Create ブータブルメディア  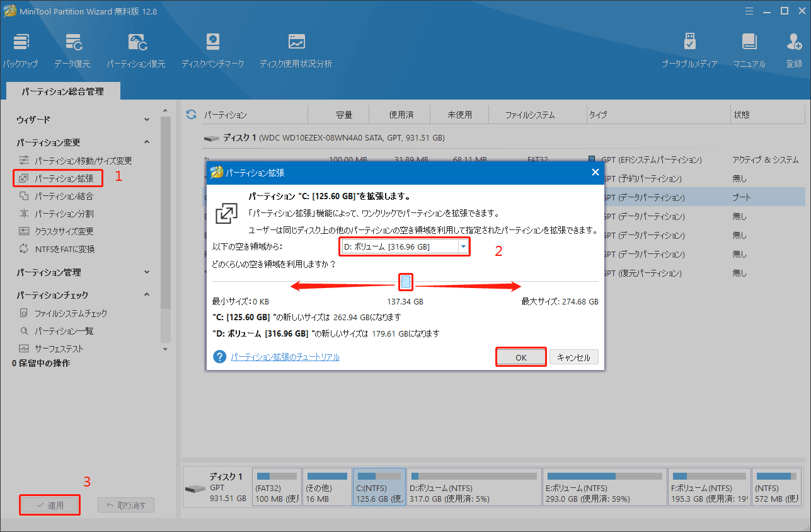click(x=689, y=50)
